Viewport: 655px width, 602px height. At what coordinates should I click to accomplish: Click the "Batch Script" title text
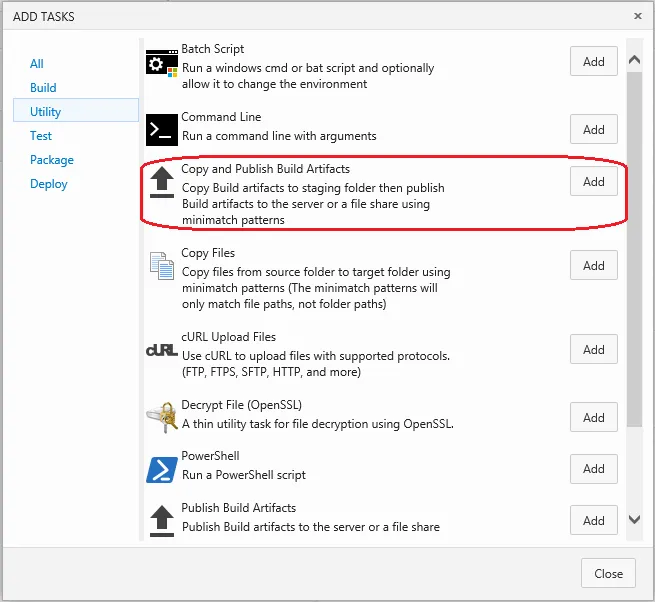(213, 49)
